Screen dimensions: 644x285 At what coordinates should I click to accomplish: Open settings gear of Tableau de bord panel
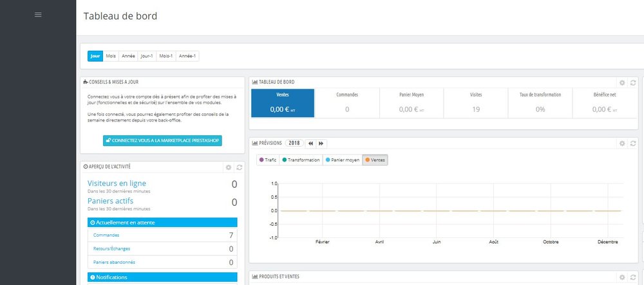point(622,83)
